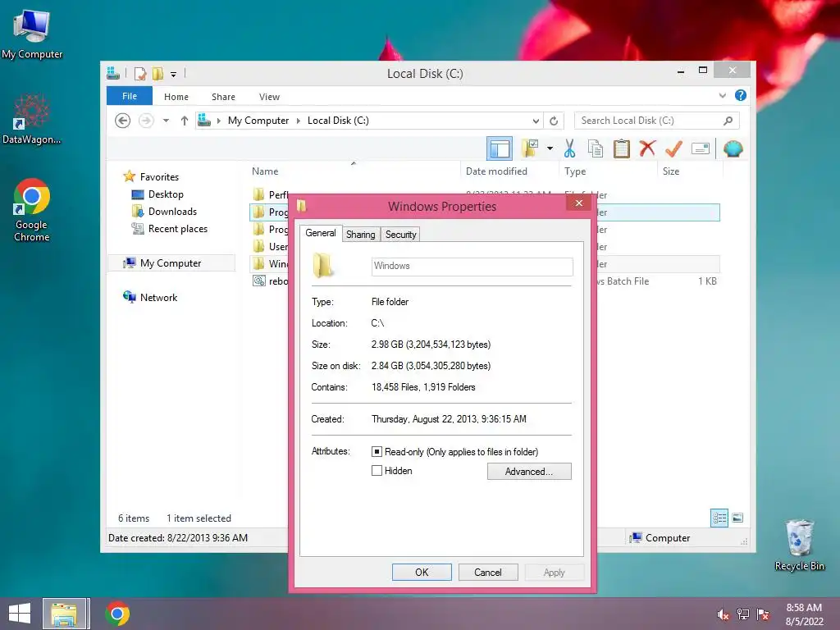Click the red X Delete icon
840x630 pixels.
click(x=647, y=148)
